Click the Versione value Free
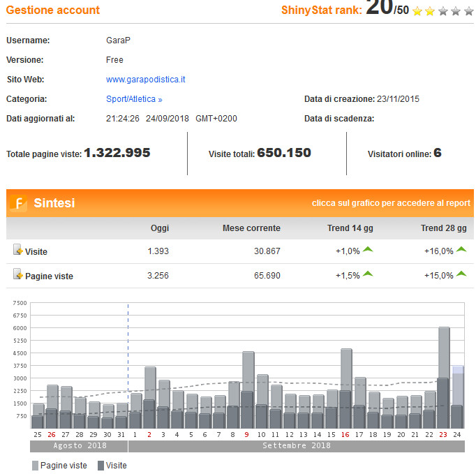This screenshot has width=476, height=474. pyautogui.click(x=114, y=60)
